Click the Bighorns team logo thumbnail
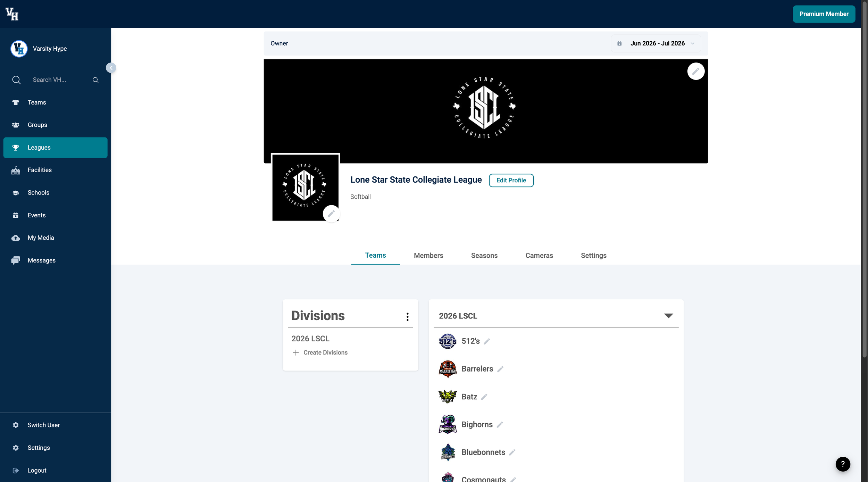868x482 pixels. point(448,425)
